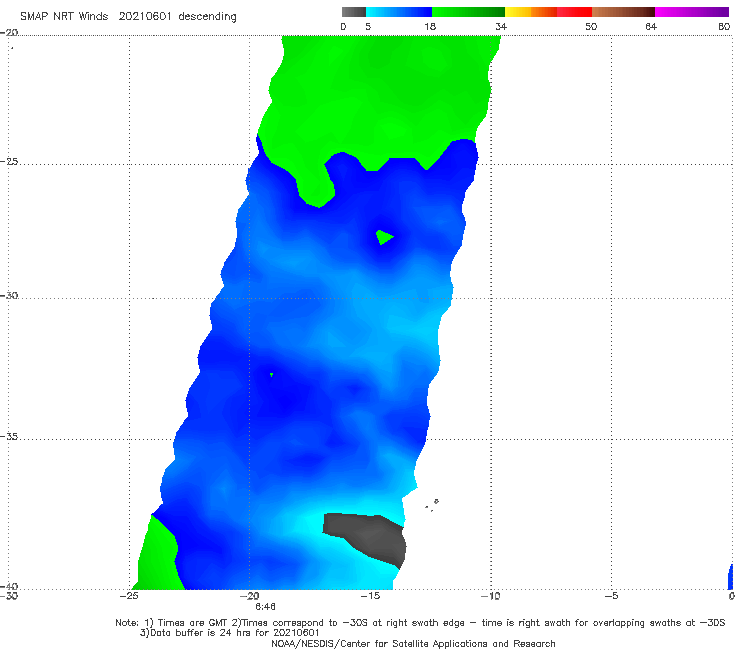Screen dimensions: 740x650
Task: Click the longitude axis label '-10'
Action: pos(491,596)
